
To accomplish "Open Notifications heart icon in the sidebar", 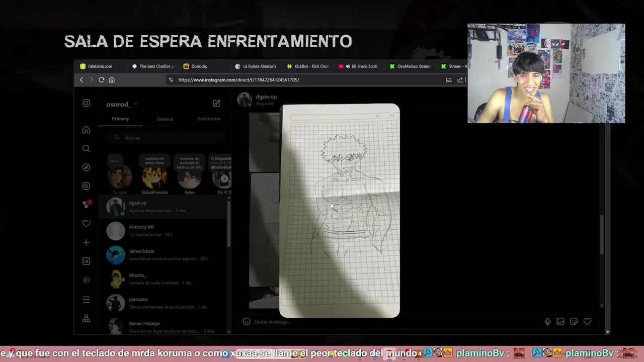I will [x=87, y=223].
